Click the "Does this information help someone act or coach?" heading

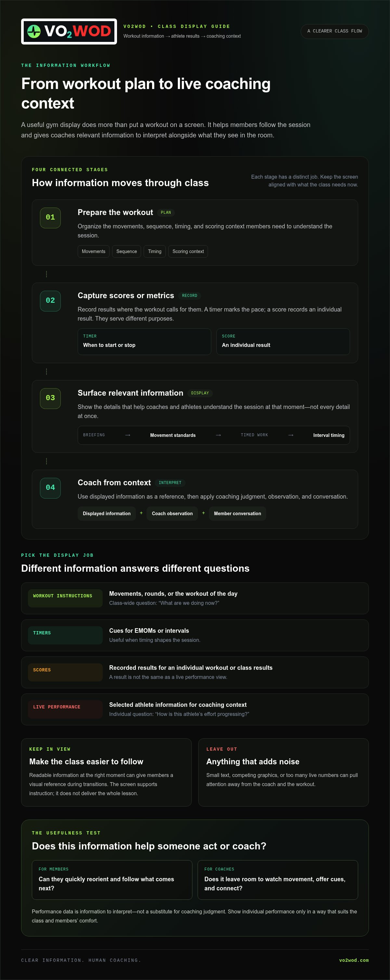tap(149, 846)
